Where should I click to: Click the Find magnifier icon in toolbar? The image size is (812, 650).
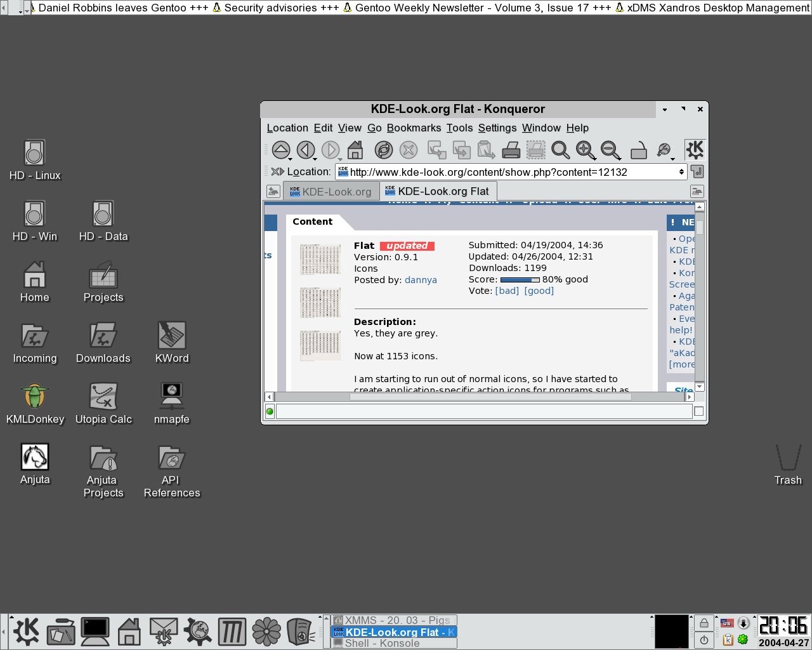(x=560, y=150)
